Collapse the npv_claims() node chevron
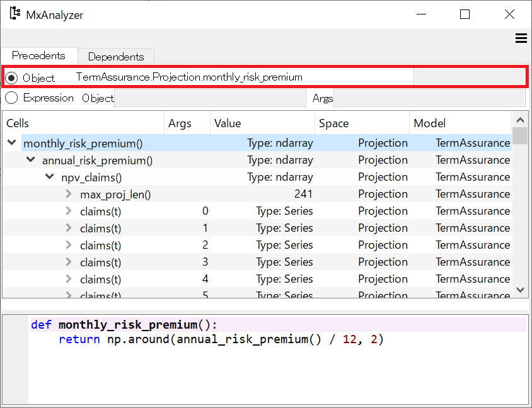532x408 pixels. pyautogui.click(x=49, y=176)
